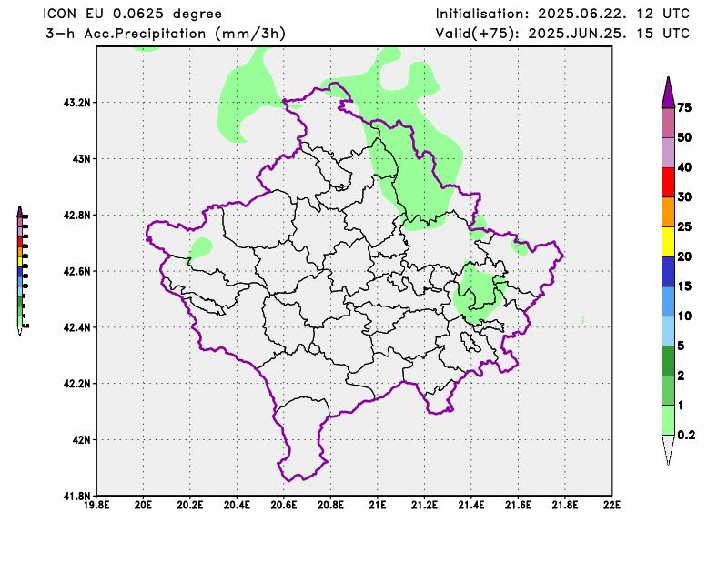
Task: Click the pink 50–75 mm legend swatch
Action: tap(668, 123)
